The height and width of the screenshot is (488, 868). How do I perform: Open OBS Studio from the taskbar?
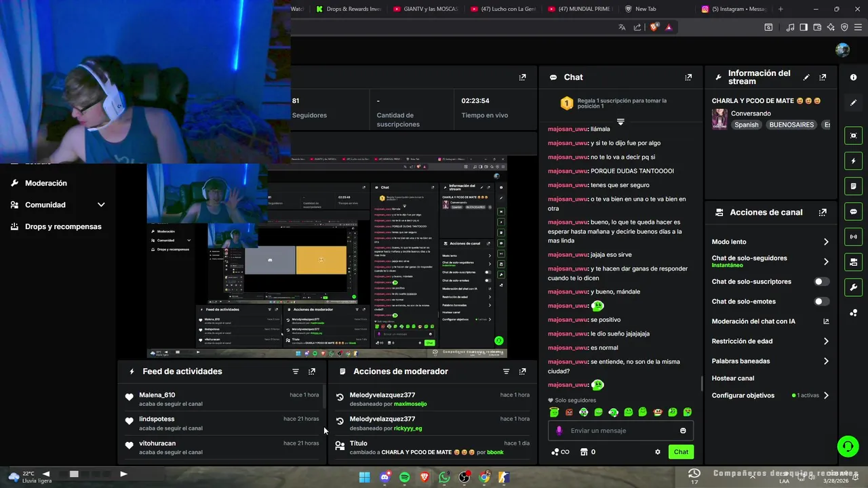click(x=464, y=477)
